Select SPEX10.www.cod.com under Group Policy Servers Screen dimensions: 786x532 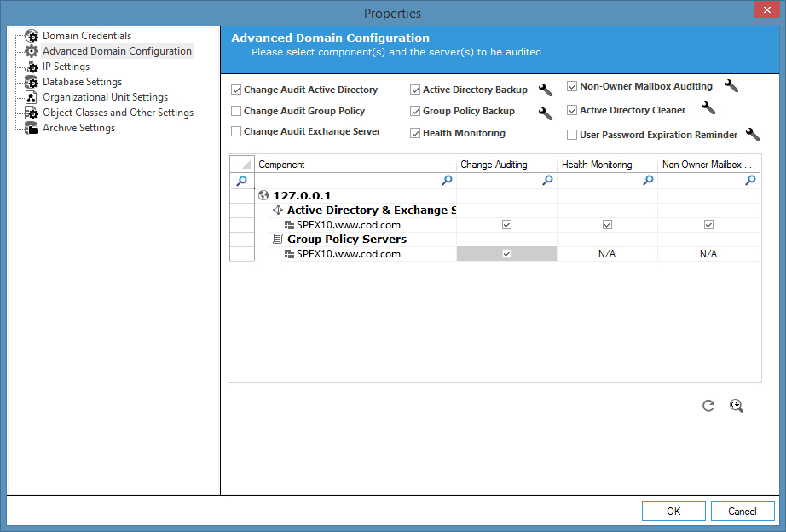point(349,254)
